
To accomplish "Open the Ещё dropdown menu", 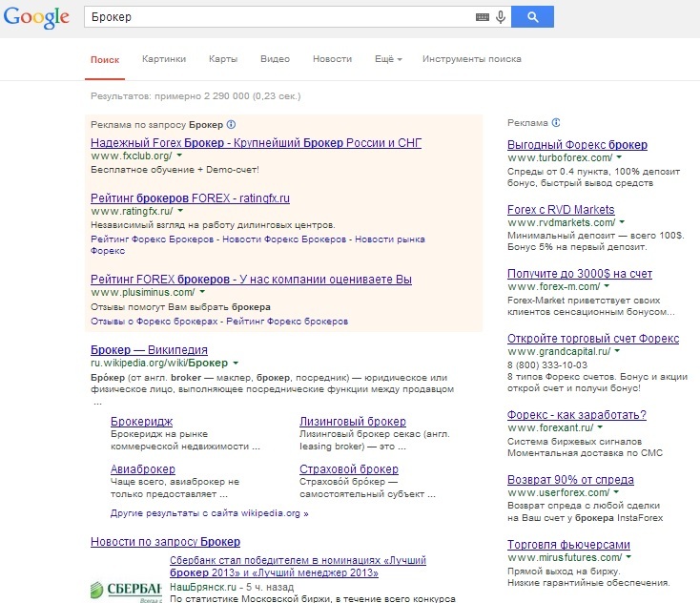I will [x=388, y=59].
